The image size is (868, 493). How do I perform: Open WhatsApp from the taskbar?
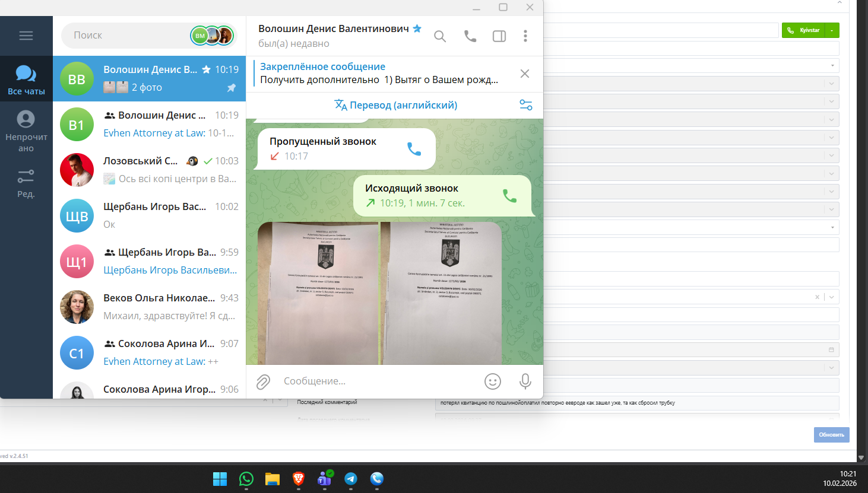246,479
